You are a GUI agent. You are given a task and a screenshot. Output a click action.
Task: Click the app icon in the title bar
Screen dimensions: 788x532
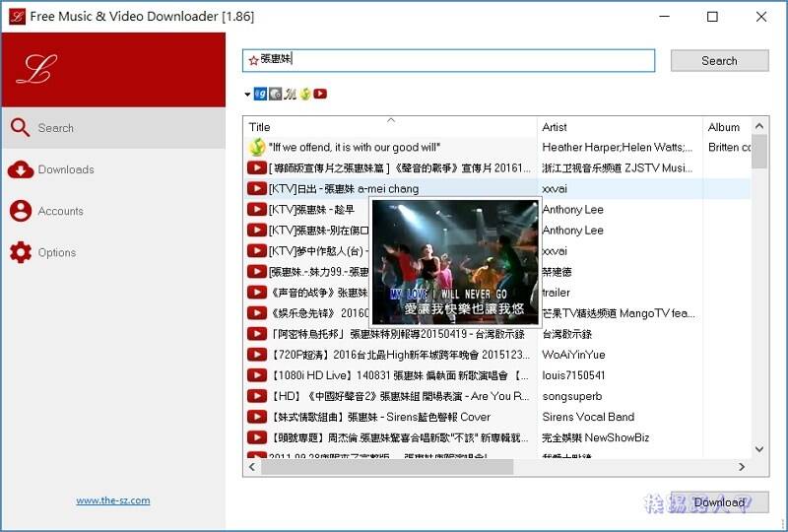[17, 17]
